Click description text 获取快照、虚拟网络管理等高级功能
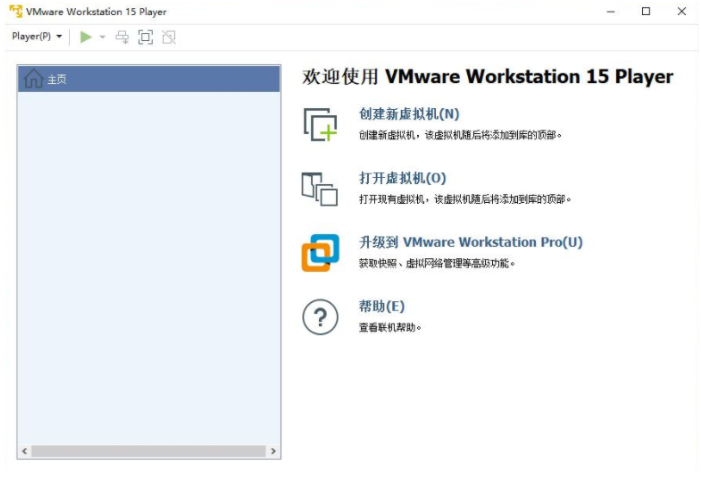Image resolution: width=701 pixels, height=484 pixels. click(437, 263)
